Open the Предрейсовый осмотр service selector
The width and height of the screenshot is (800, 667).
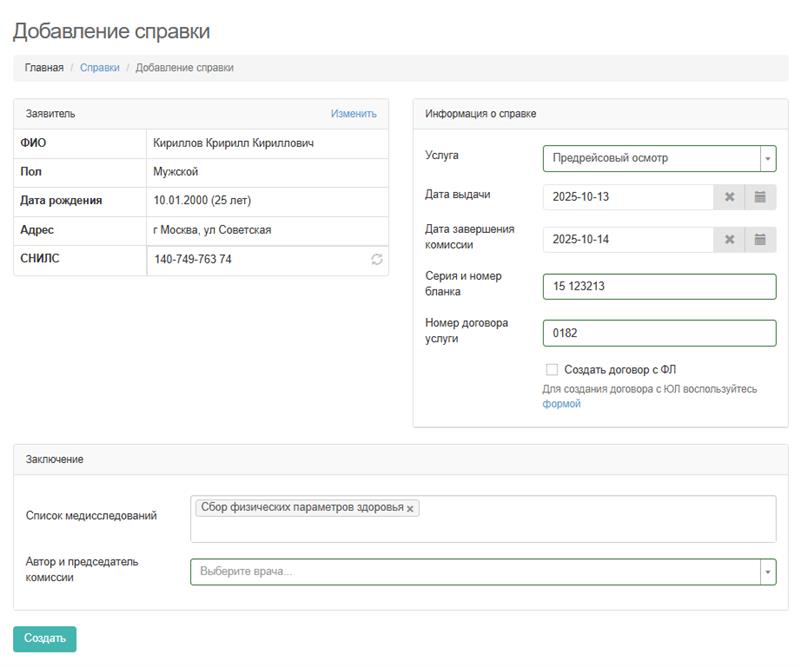coord(650,159)
